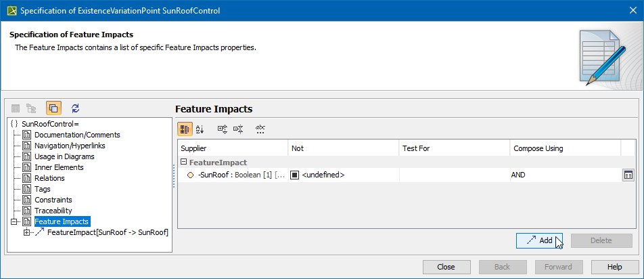Switch to categorized view in Feature Impacts
This screenshot has height=279, width=644.
click(x=185, y=129)
